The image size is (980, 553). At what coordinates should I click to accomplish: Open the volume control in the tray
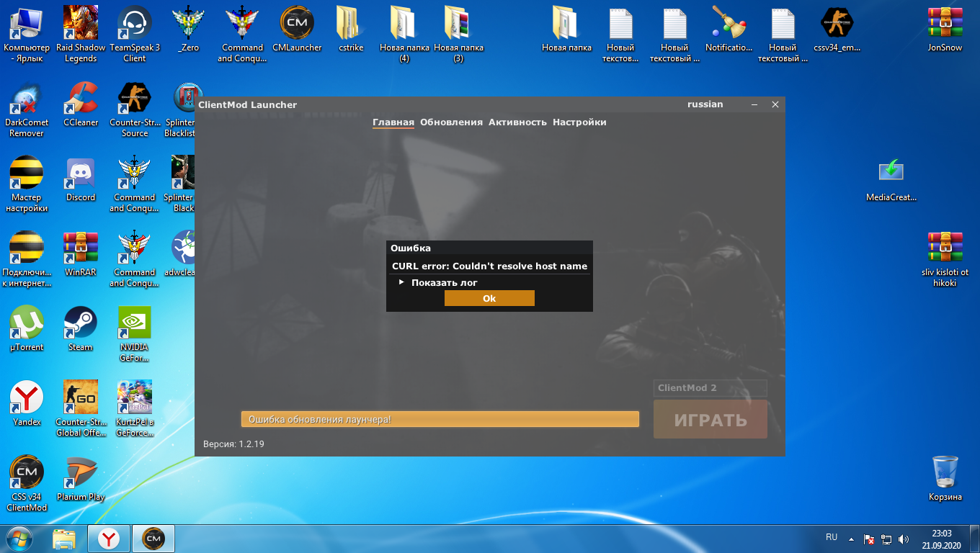pyautogui.click(x=904, y=539)
